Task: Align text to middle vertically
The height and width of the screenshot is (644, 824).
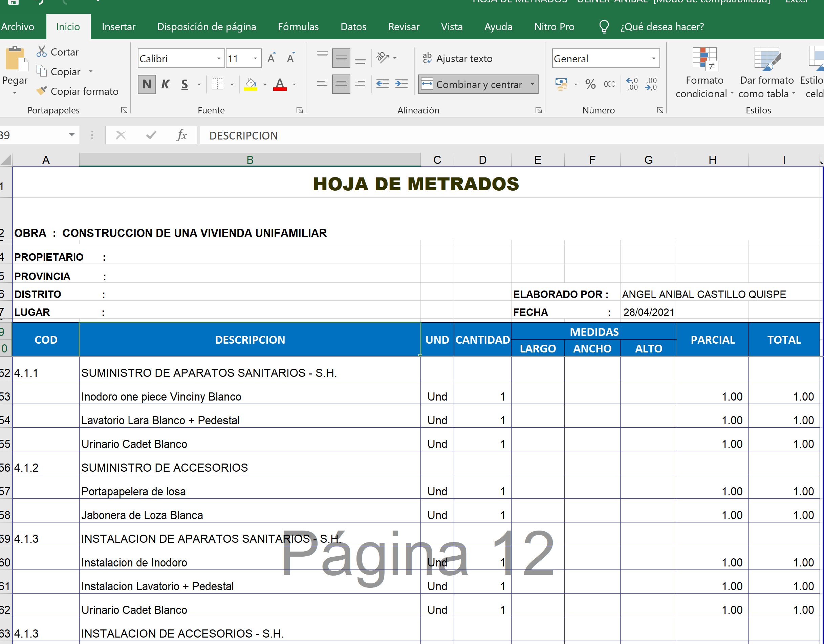Action: pyautogui.click(x=341, y=58)
